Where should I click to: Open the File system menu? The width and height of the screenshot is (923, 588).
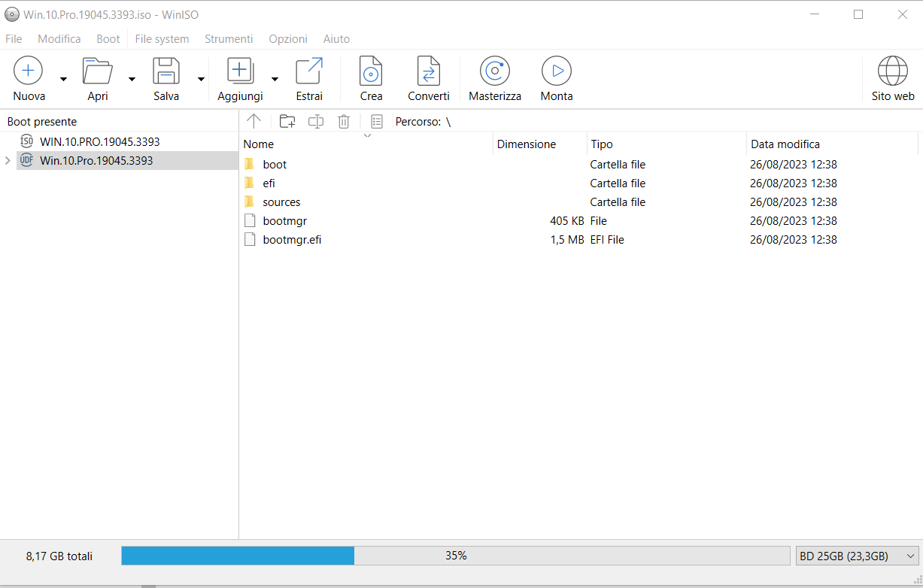pyautogui.click(x=162, y=39)
